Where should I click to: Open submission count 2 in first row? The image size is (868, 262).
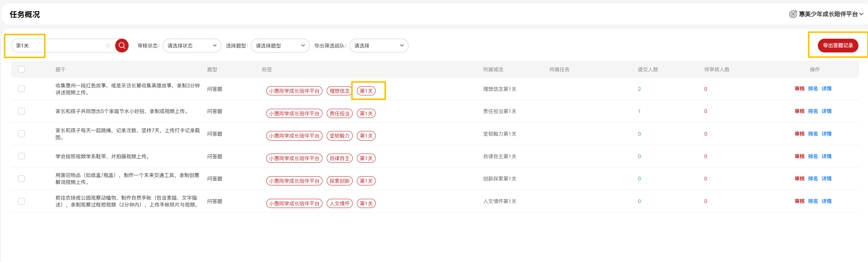(639, 89)
